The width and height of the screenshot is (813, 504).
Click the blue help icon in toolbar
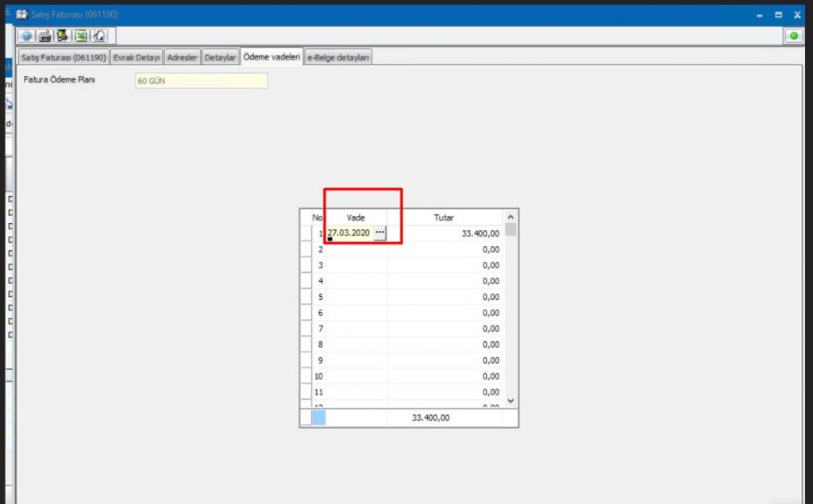click(27, 36)
